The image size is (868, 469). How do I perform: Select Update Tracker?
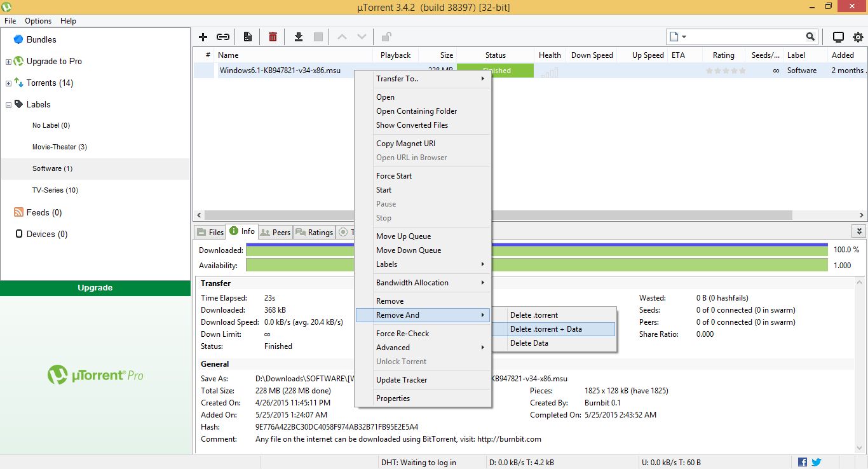(422, 380)
